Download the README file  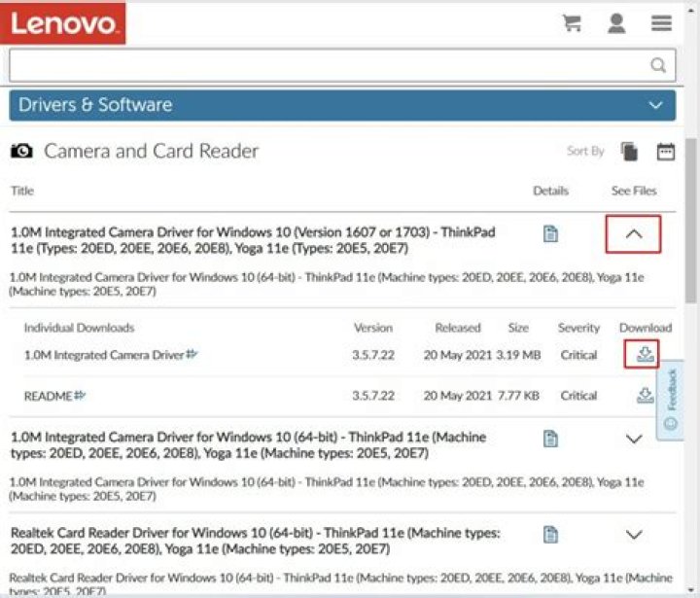coord(645,395)
